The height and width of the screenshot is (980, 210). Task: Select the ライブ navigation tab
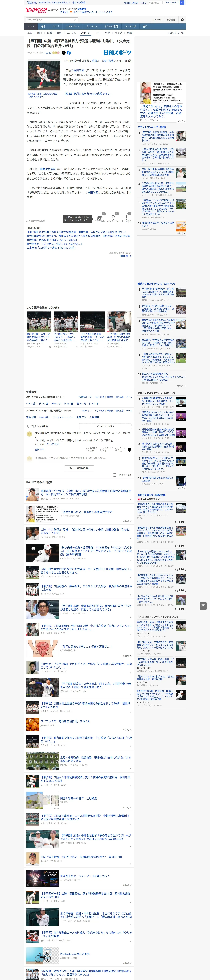click(56, 27)
